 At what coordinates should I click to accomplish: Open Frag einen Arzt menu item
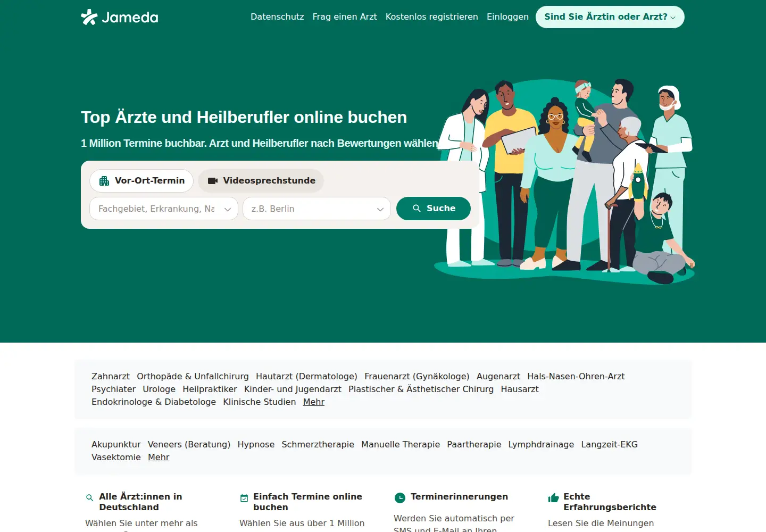[x=345, y=17]
